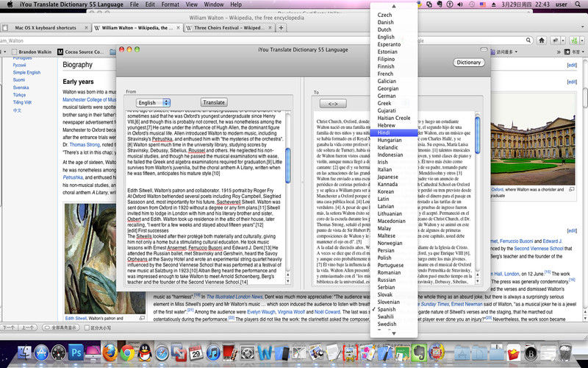588x368 pixels.
Task: Open Photo Booth from the Dock
Action: [230, 353]
